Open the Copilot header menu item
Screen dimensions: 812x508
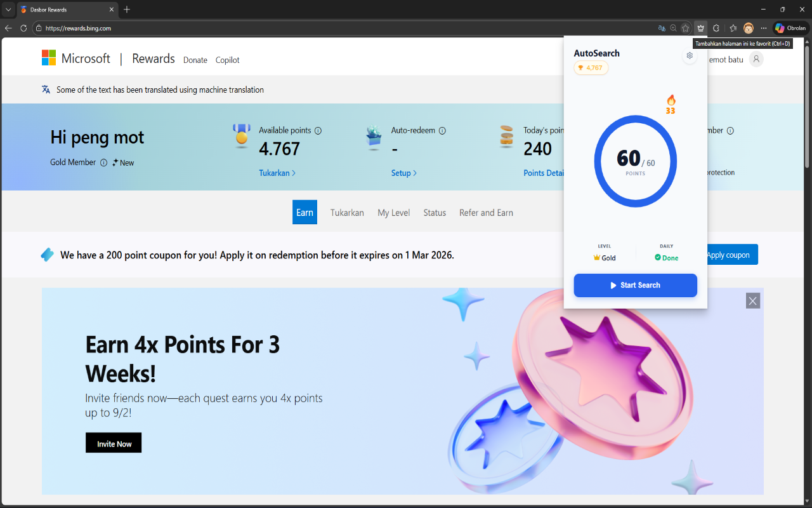coord(227,60)
